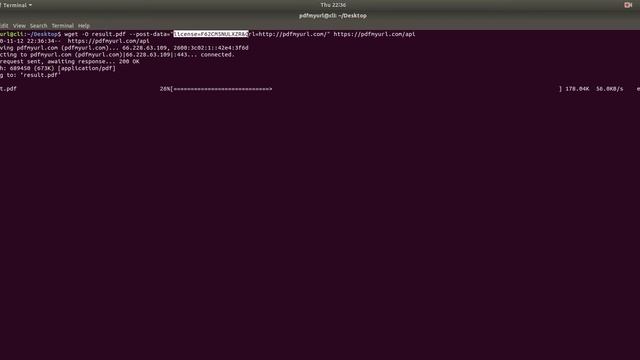
Task: Click the 2600:3c02 IPv6 address text
Action: (211, 48)
